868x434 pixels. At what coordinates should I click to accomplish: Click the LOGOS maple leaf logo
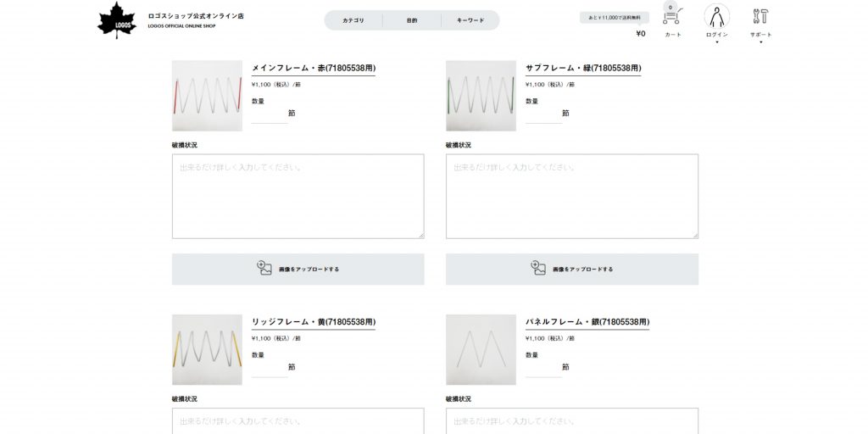pos(117,20)
